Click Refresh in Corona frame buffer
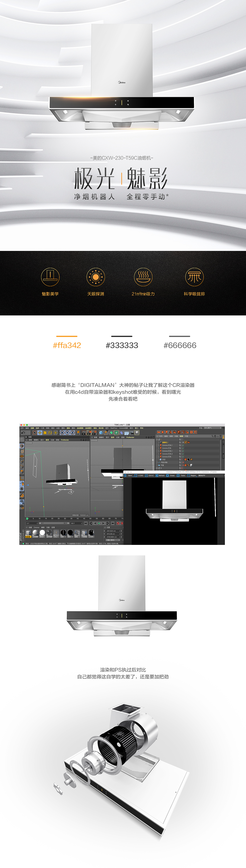Screen dimensions: 246x868 [x=160, y=475]
